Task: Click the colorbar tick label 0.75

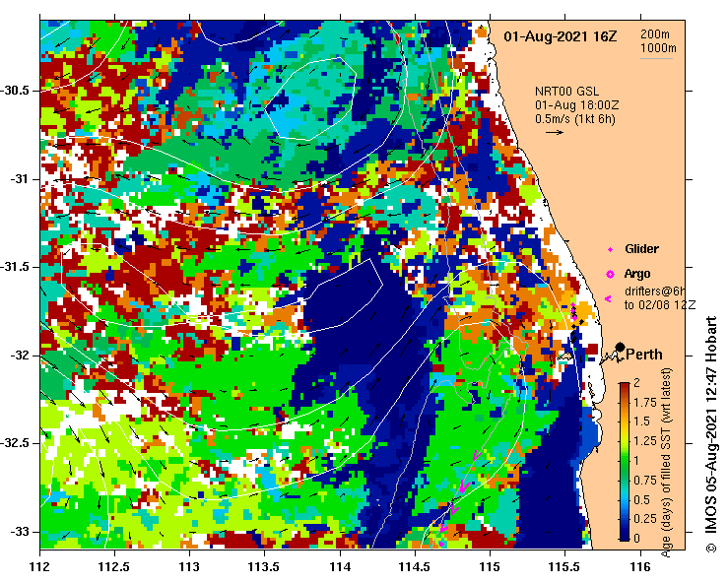Action: pos(645,481)
